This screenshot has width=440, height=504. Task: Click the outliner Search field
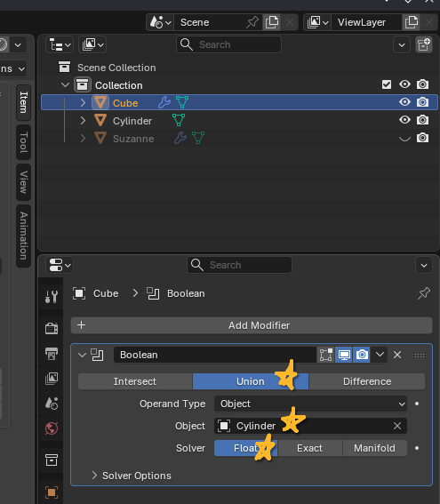[228, 44]
